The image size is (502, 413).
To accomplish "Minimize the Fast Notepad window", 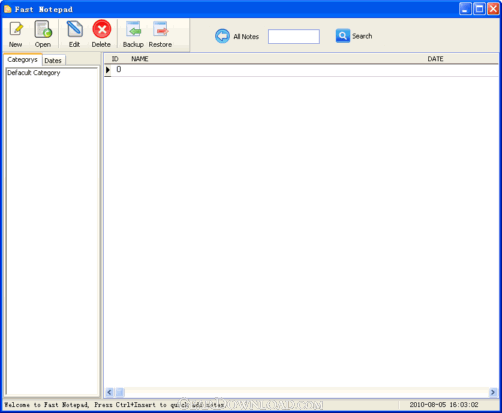I will pyautogui.click(x=465, y=9).
